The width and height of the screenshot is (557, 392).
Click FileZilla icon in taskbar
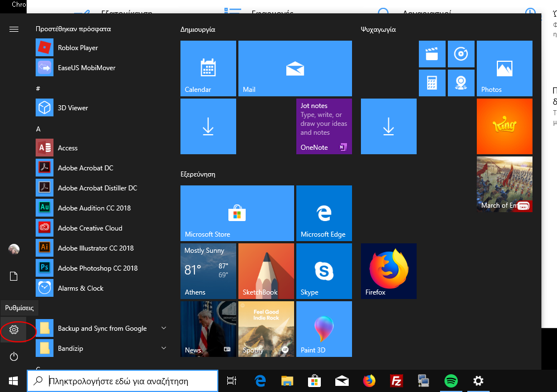397,381
